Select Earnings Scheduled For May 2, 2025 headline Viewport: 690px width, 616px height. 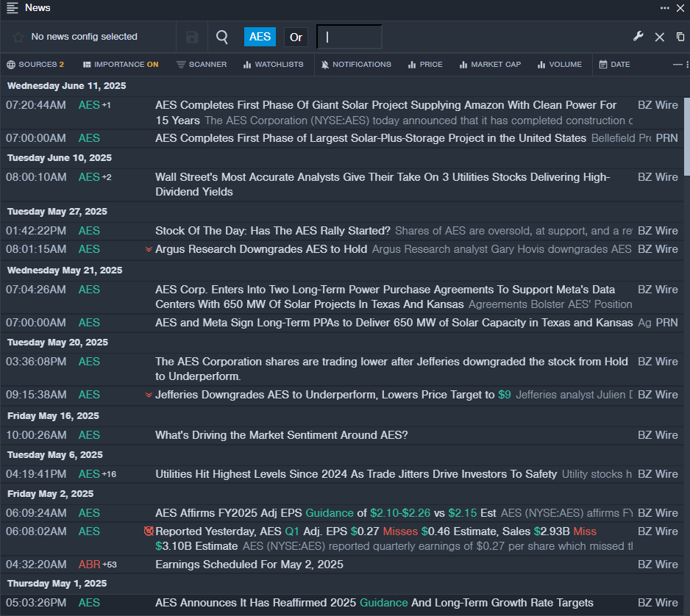tap(249, 565)
